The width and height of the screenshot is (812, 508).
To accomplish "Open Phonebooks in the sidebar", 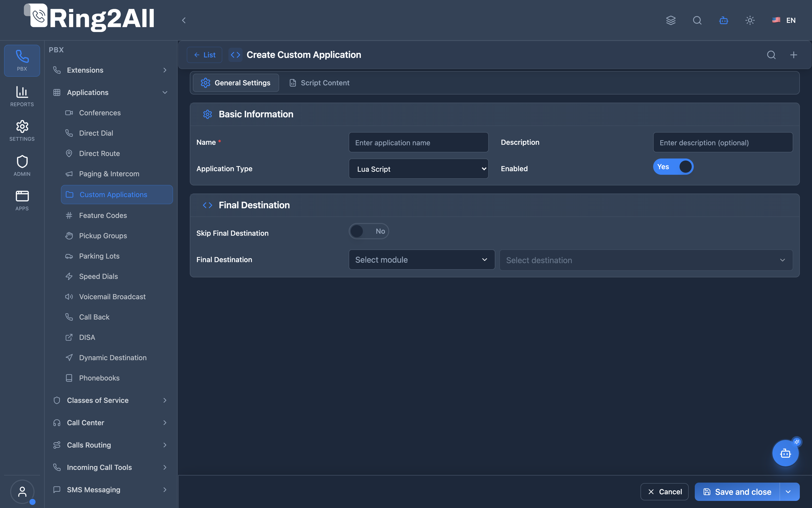I will [x=116, y=378].
